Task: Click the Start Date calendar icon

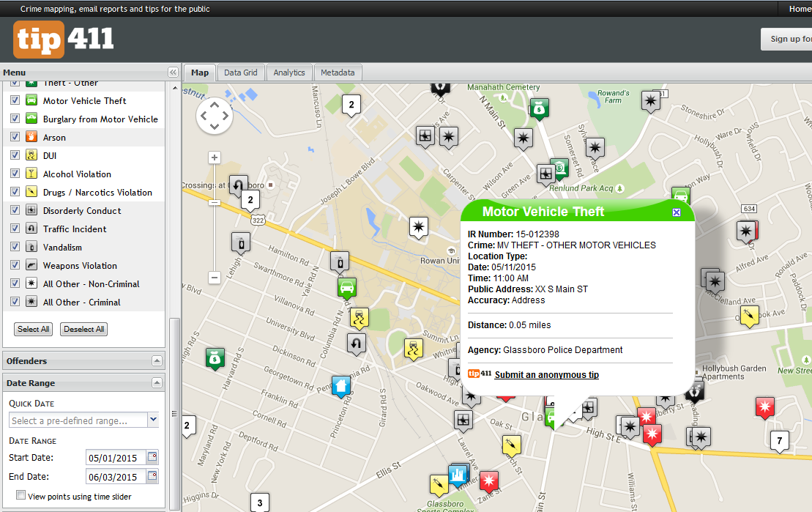Action: coord(152,457)
